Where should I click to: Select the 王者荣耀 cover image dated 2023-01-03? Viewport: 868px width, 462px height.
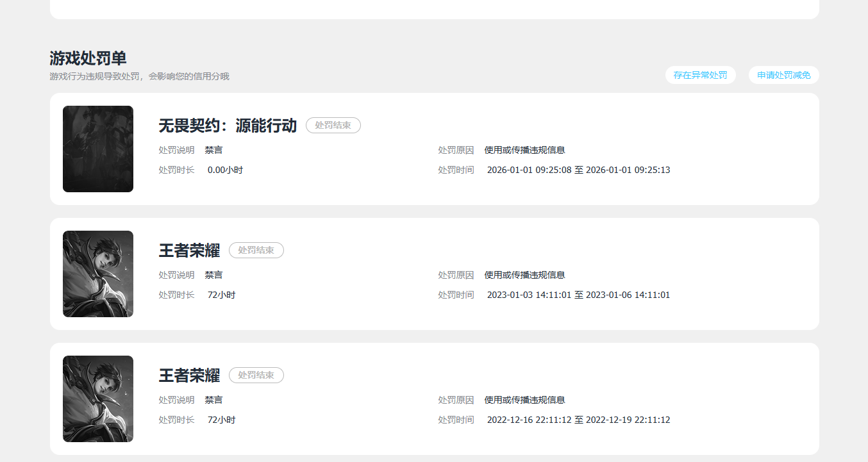[x=98, y=274]
